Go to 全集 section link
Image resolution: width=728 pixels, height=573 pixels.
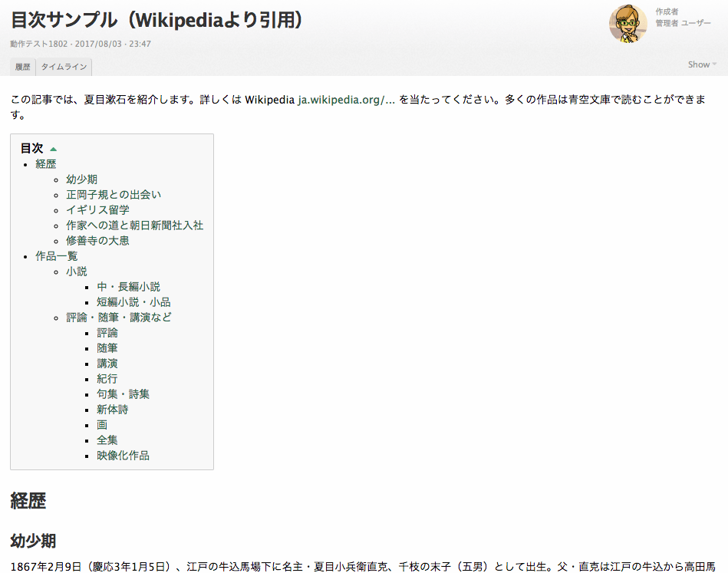click(x=107, y=440)
